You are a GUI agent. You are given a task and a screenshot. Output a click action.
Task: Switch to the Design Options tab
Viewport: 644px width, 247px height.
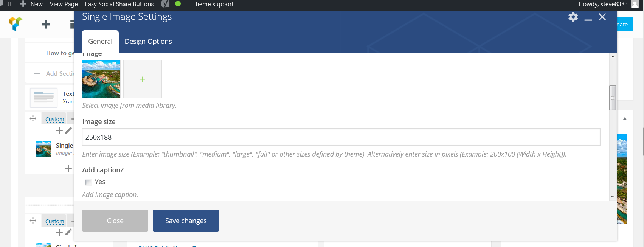pos(148,42)
